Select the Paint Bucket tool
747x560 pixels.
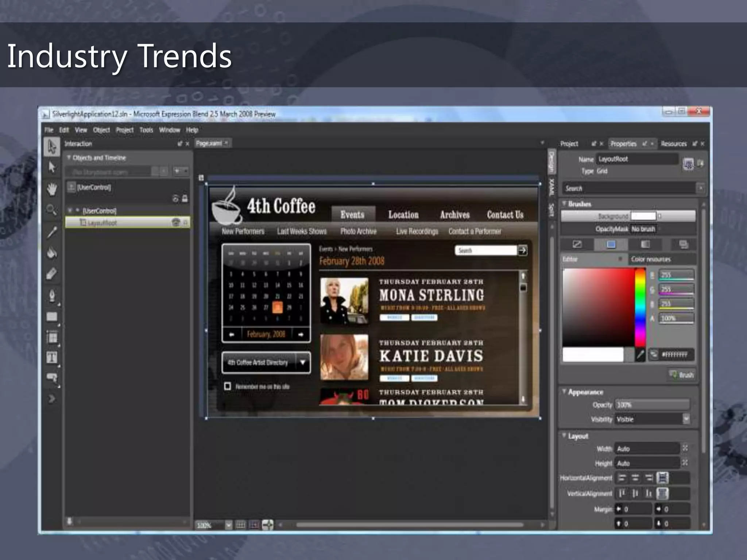coord(52,253)
